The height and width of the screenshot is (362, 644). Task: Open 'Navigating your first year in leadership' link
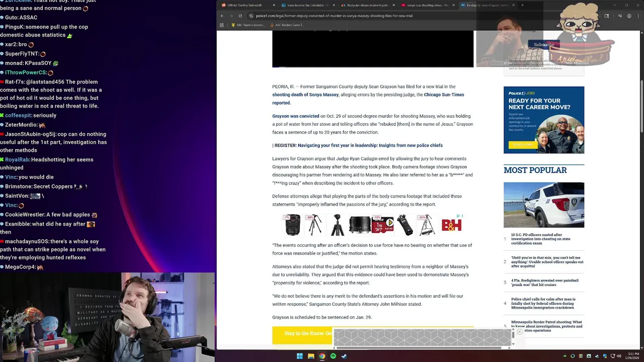pyautogui.click(x=370, y=145)
